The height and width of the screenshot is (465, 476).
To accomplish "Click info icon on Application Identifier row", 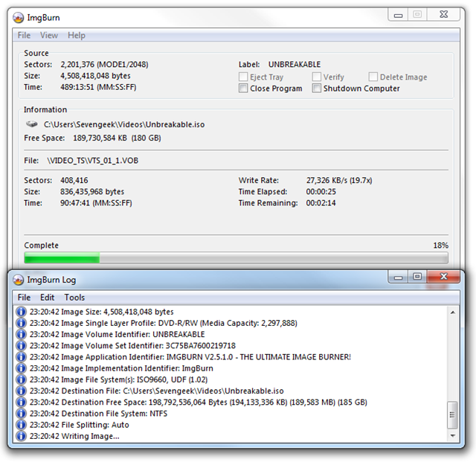I will [x=21, y=357].
